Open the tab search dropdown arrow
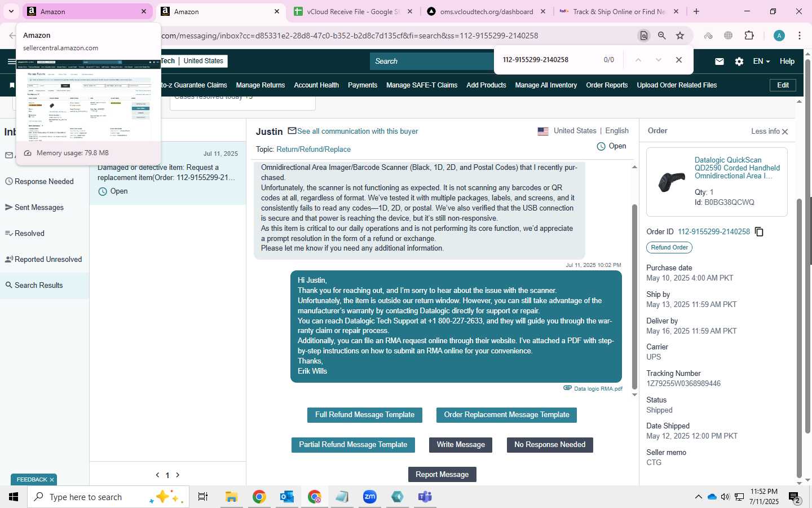This screenshot has width=812, height=508. point(11,11)
